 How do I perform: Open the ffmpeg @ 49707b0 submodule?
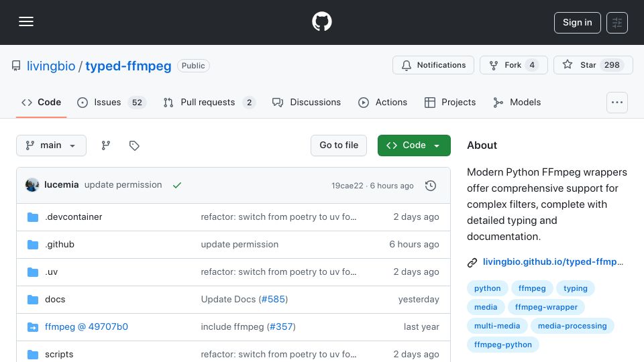pyautogui.click(x=87, y=326)
